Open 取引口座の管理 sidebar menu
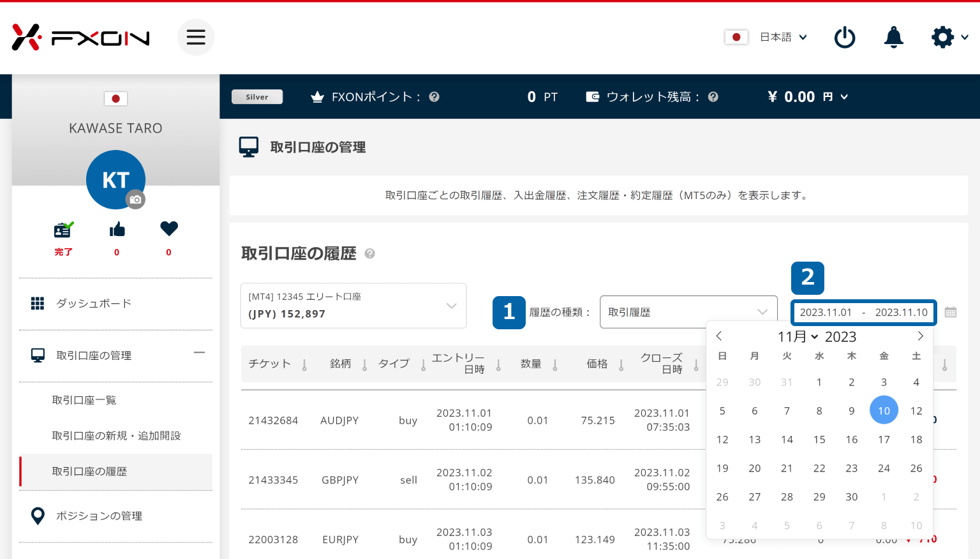The image size is (980, 559). pos(94,355)
